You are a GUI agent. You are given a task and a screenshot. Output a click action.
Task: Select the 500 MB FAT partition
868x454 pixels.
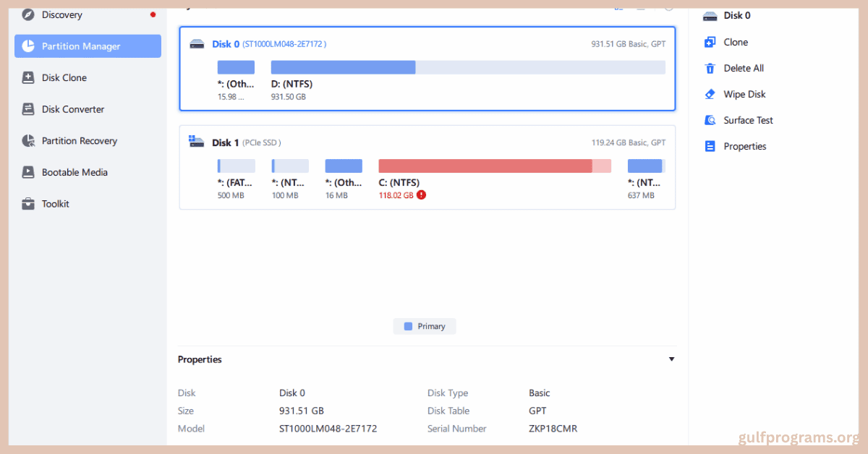click(x=236, y=166)
